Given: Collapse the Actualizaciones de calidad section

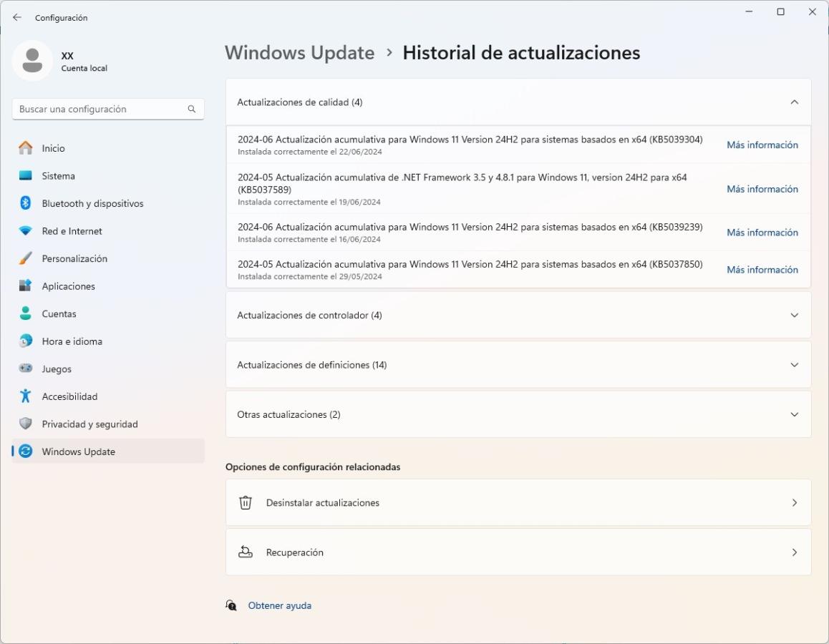Looking at the screenshot, I should tap(794, 102).
